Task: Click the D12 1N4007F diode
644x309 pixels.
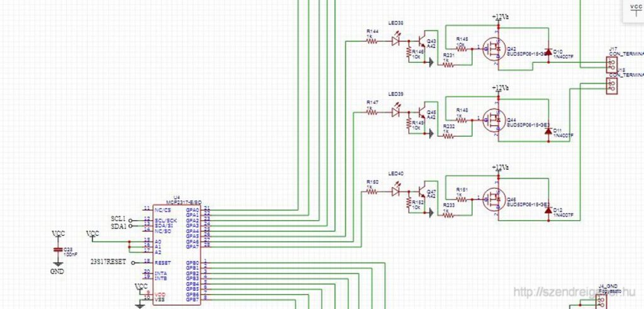Action: tap(548, 210)
